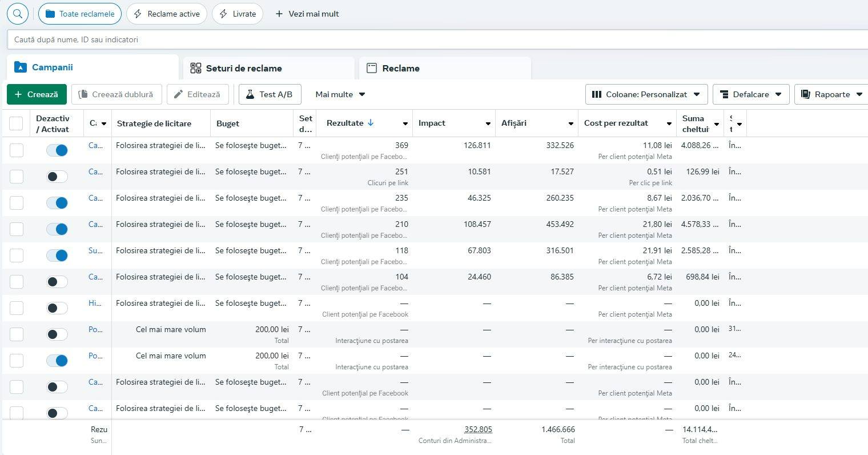Open the Cost per rezultat column menu
The height and width of the screenshot is (455, 868).
(669, 123)
